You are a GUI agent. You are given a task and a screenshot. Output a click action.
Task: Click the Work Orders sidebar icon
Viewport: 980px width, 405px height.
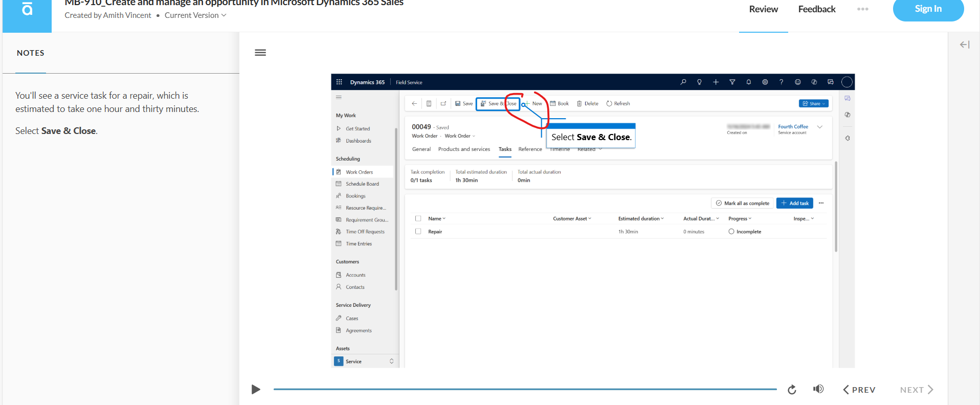click(x=338, y=172)
